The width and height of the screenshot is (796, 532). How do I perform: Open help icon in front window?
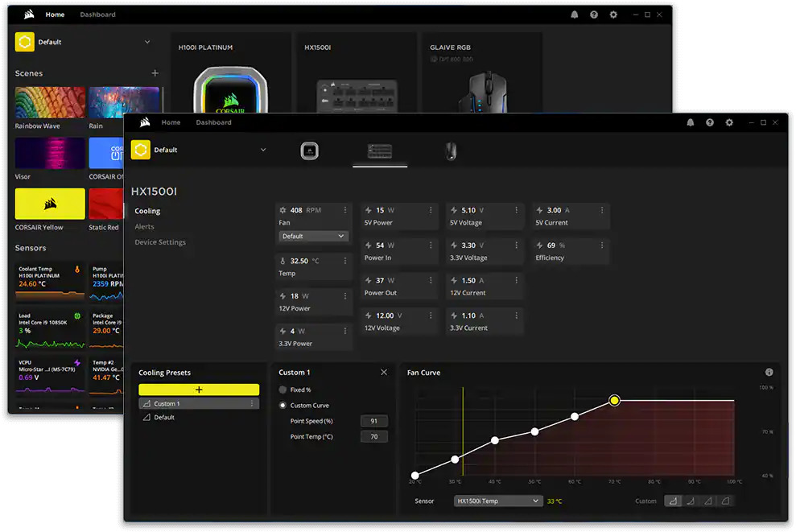(x=710, y=122)
